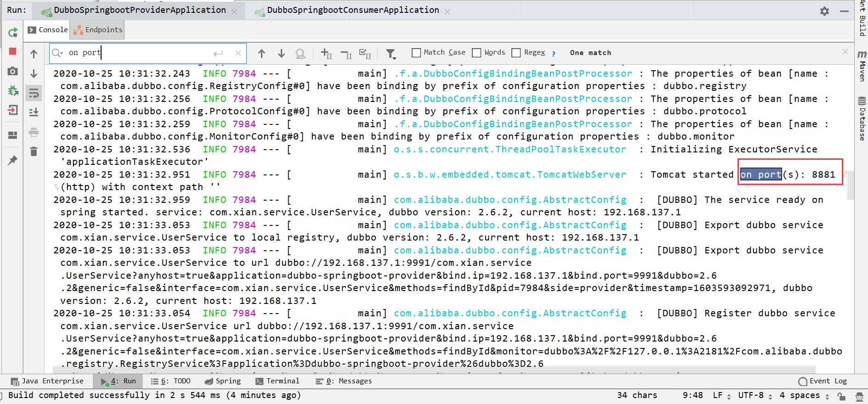
Task: Toggle read-only lock icon in status bar
Action: pyautogui.click(x=841, y=396)
